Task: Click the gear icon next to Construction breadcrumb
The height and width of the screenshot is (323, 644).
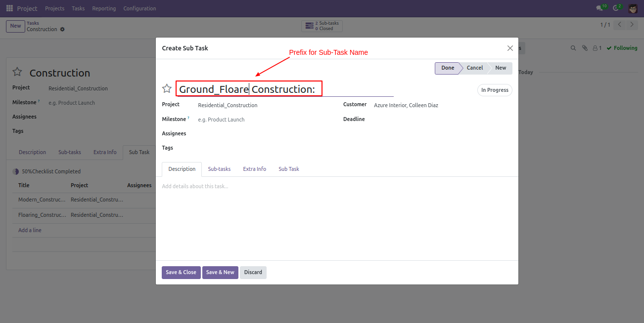Action: point(62,30)
